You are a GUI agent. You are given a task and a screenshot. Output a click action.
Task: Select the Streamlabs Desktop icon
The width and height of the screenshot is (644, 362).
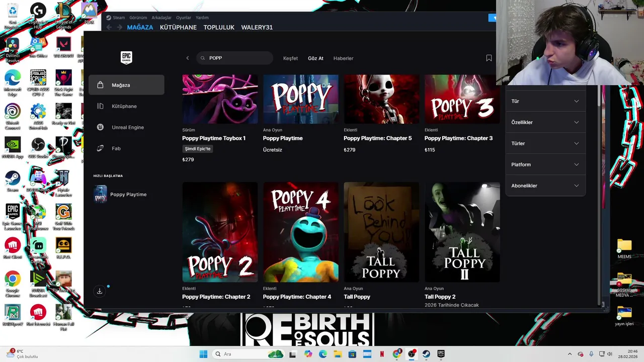tap(38, 251)
